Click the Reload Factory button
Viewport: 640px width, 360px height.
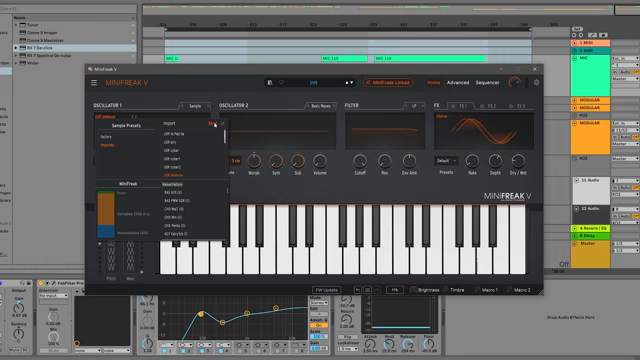point(172,184)
